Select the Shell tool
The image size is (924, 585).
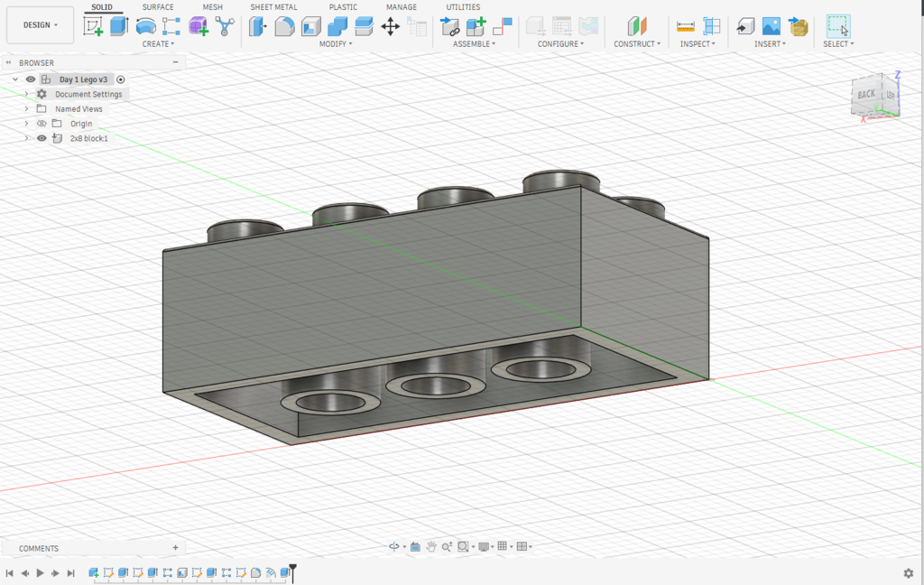311,26
